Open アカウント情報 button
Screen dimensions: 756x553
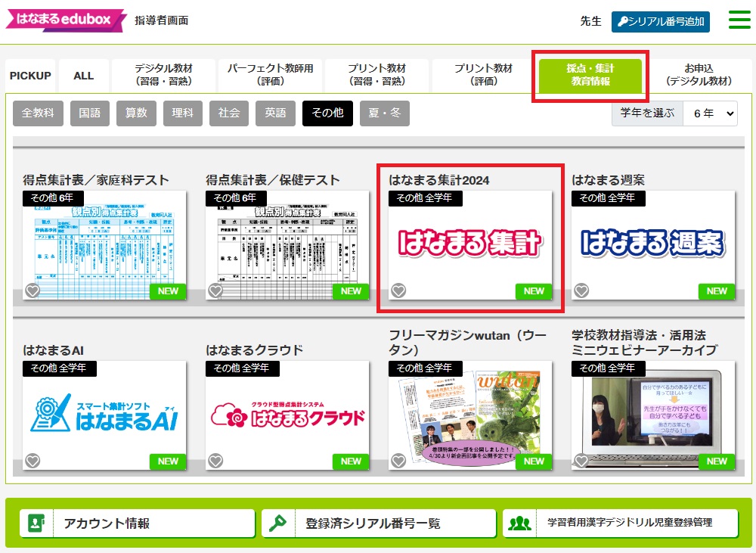point(138,523)
